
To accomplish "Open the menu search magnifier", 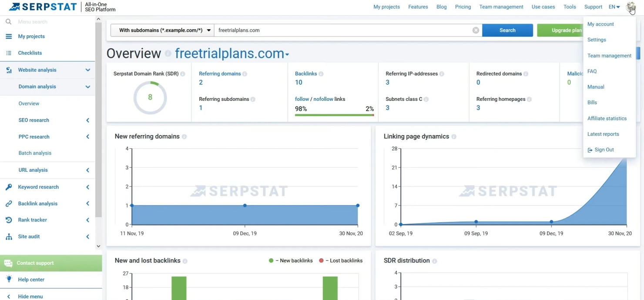I will pos(9,21).
